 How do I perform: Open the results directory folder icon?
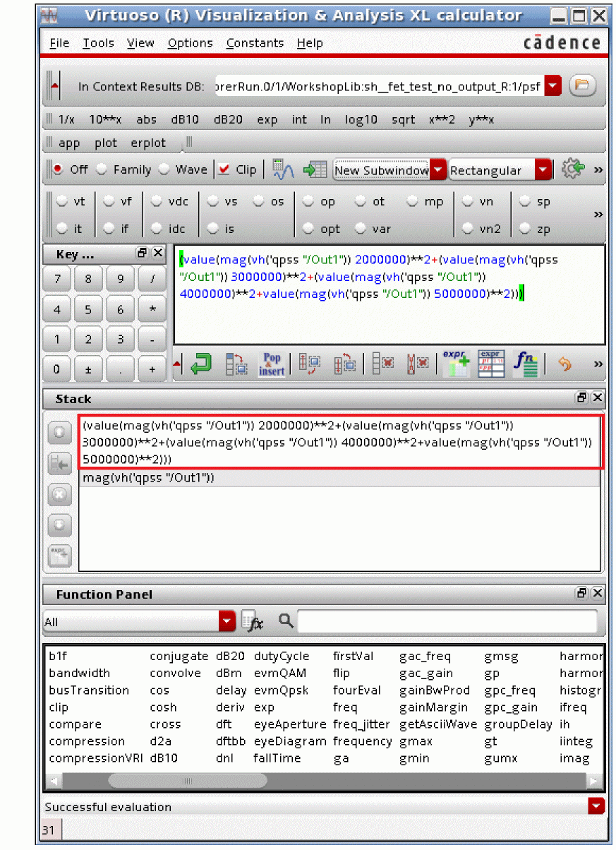[x=582, y=86]
